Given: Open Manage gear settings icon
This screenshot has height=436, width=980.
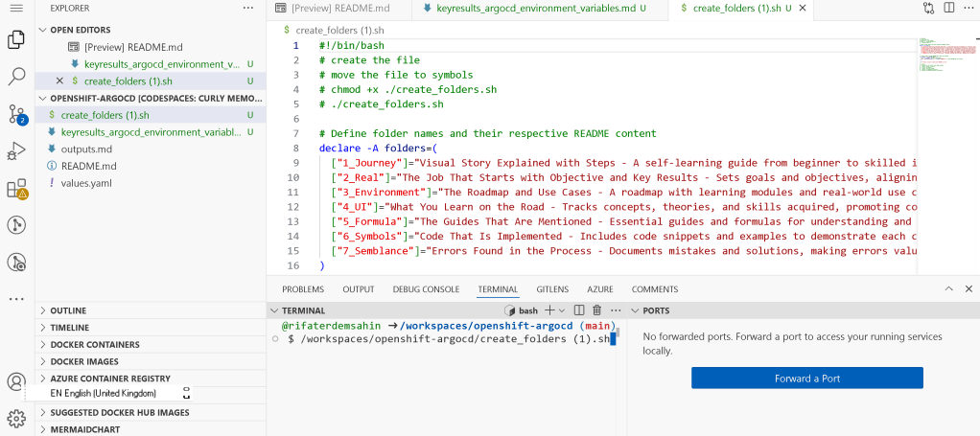Looking at the screenshot, I should (x=16, y=418).
